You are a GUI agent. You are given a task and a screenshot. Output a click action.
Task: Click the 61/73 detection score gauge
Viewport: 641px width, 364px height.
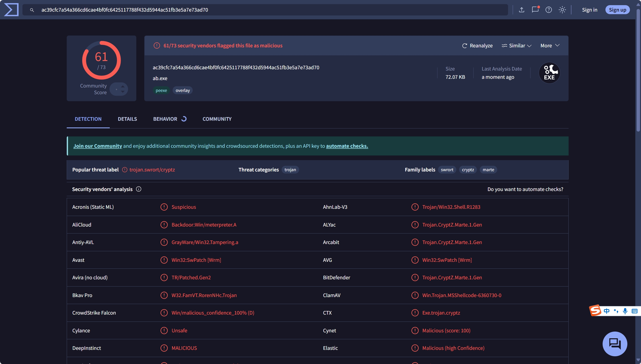[x=101, y=60]
